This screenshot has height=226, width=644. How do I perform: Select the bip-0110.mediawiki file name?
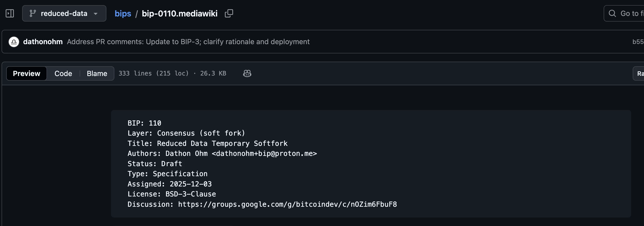click(x=179, y=13)
